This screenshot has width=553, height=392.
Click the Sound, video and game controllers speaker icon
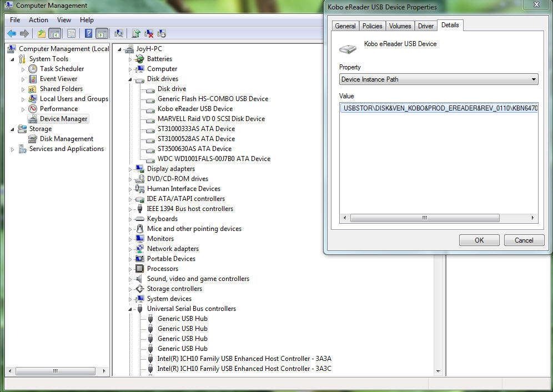pyautogui.click(x=140, y=279)
